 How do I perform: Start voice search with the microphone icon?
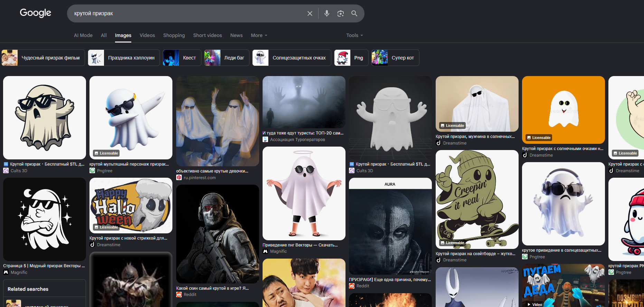(327, 13)
